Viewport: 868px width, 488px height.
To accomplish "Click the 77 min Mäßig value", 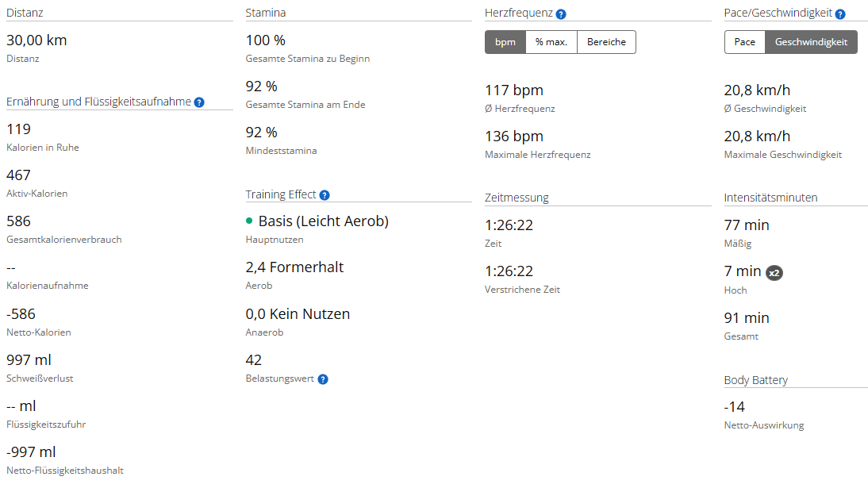I will click(x=747, y=225).
